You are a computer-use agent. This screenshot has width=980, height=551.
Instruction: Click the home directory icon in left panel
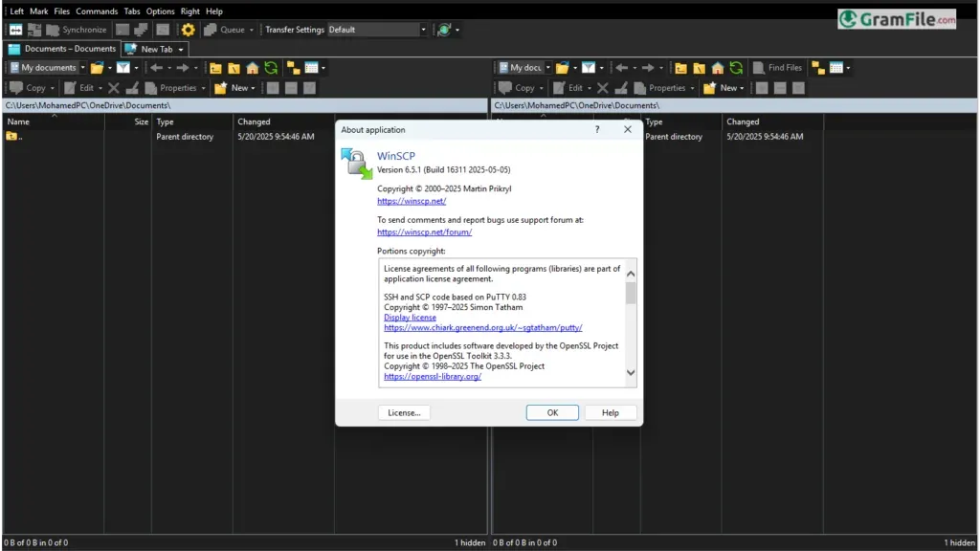(x=253, y=68)
